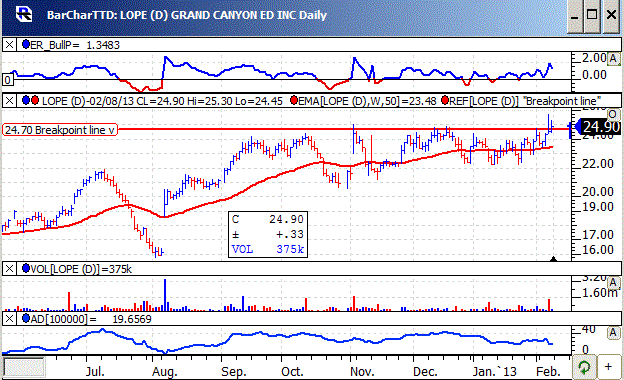Click the 22.00 price axis value
624x380 pixels.
click(598, 164)
